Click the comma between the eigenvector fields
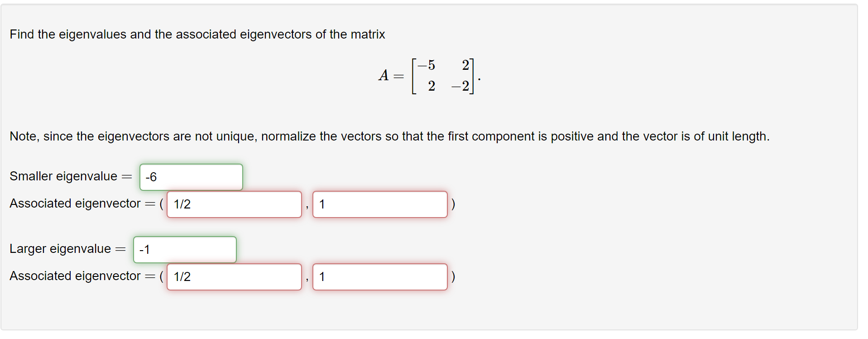The height and width of the screenshot is (339, 868). (307, 208)
